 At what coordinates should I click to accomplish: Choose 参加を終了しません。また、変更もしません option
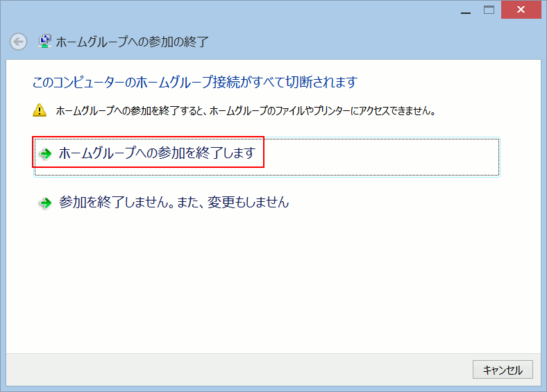click(174, 203)
